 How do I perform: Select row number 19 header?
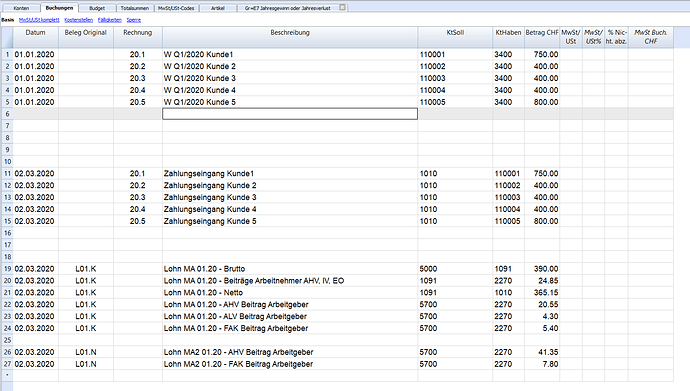pyautogui.click(x=7, y=269)
